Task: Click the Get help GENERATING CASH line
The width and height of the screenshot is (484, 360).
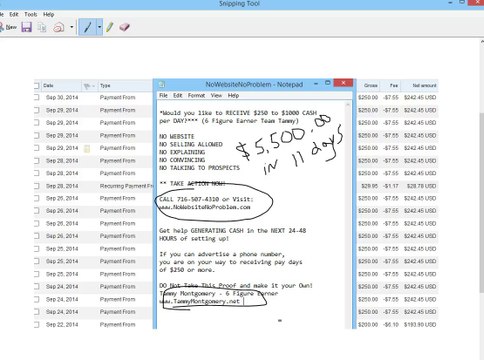Action: point(232,231)
